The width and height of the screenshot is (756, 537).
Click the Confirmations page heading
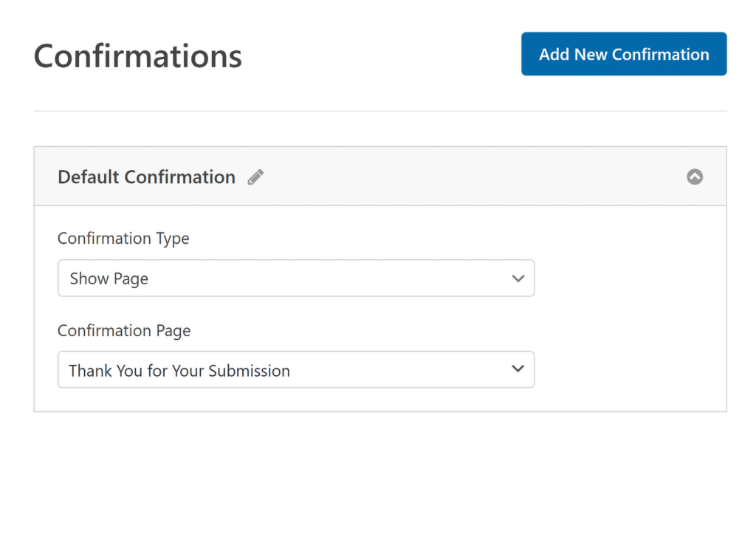(x=137, y=55)
